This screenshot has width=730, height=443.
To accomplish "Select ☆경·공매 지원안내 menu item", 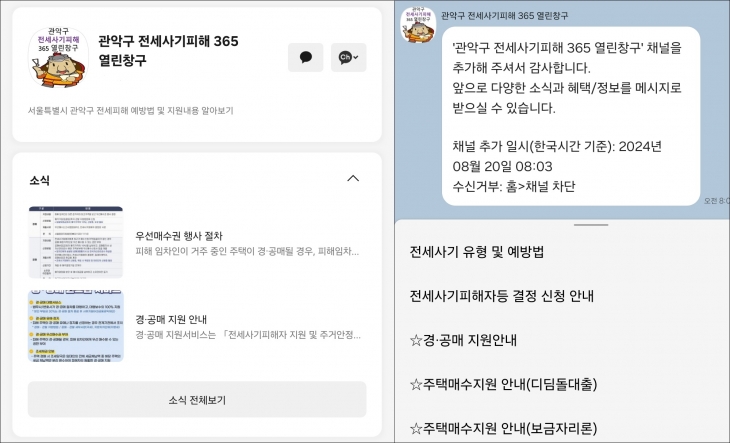I will (x=463, y=340).
